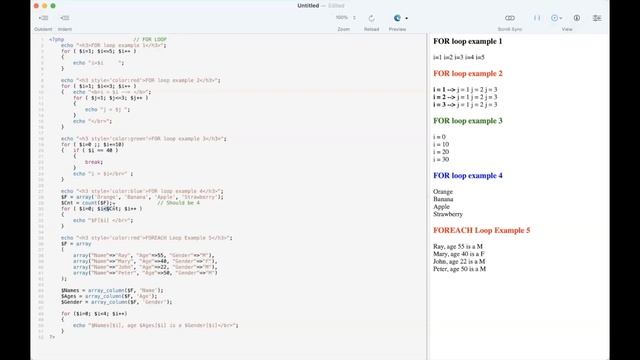Reload the preview with the Reload icon

click(x=371, y=18)
